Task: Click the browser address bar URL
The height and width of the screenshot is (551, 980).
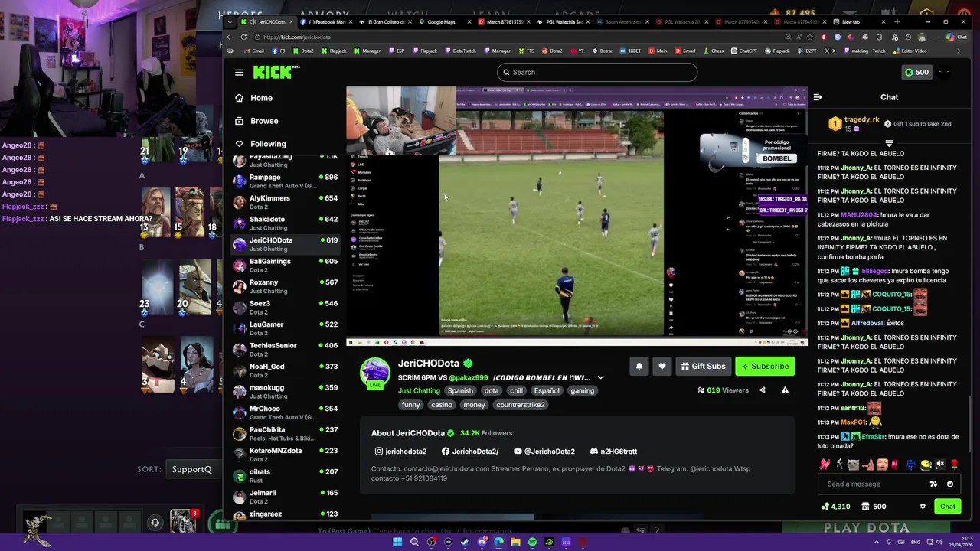Action: tap(297, 37)
